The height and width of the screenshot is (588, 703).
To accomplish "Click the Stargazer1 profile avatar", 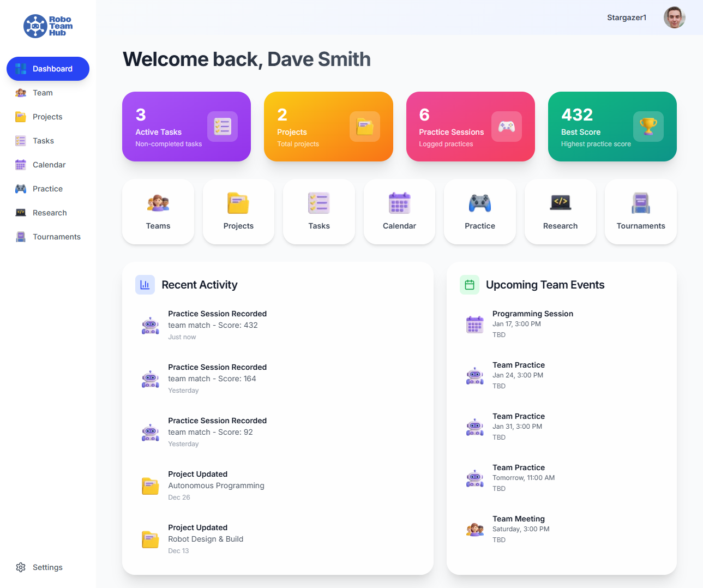I will [x=674, y=17].
